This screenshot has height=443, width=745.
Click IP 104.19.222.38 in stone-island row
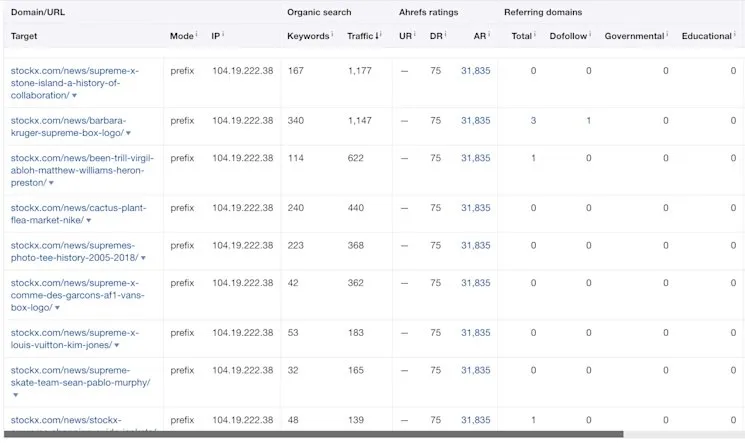[x=243, y=70]
